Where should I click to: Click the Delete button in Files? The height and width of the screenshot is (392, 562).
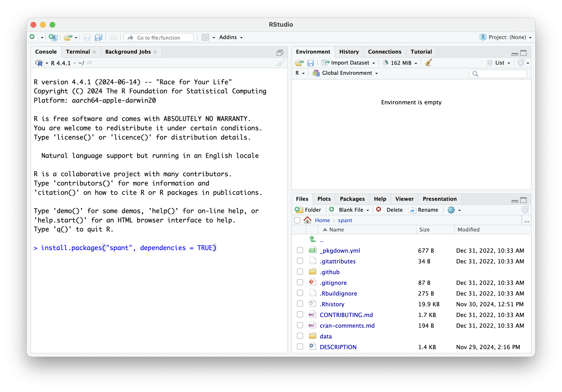[389, 210]
